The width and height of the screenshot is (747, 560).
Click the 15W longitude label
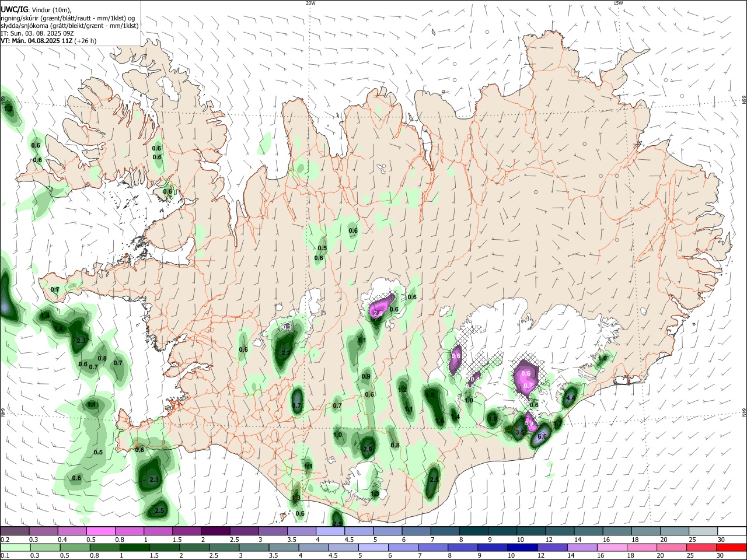pyautogui.click(x=618, y=3)
